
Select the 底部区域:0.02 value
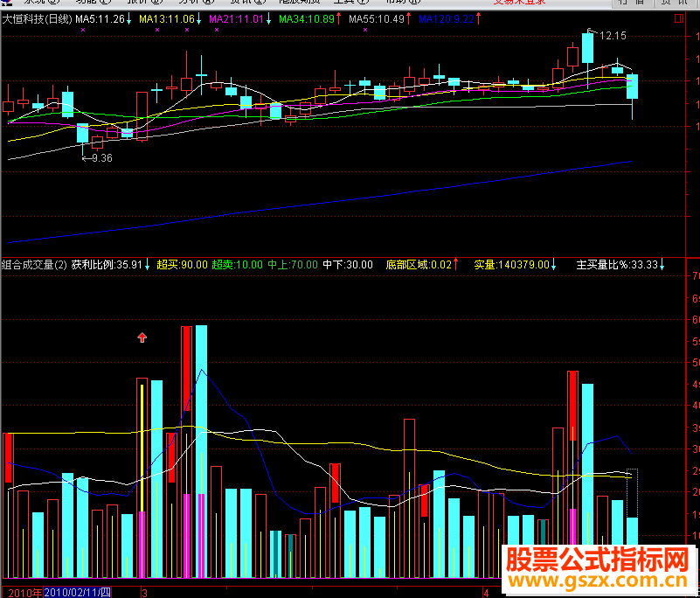coord(419,265)
